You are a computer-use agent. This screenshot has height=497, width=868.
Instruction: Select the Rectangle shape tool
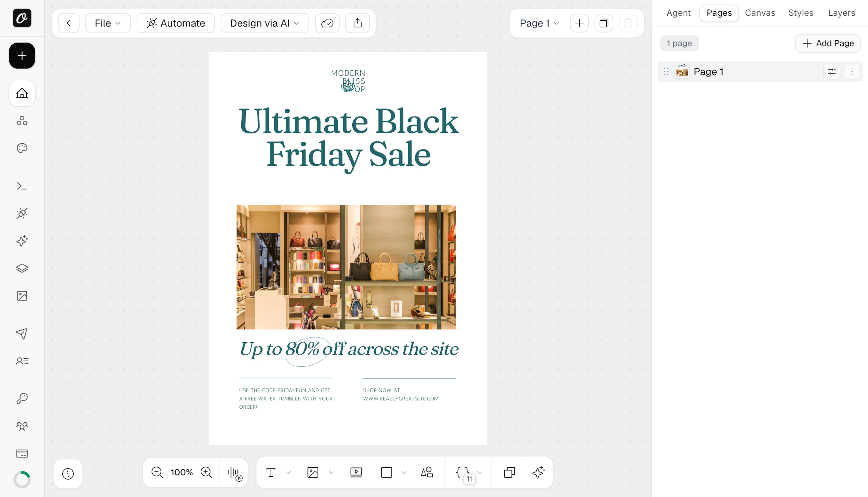(387, 472)
